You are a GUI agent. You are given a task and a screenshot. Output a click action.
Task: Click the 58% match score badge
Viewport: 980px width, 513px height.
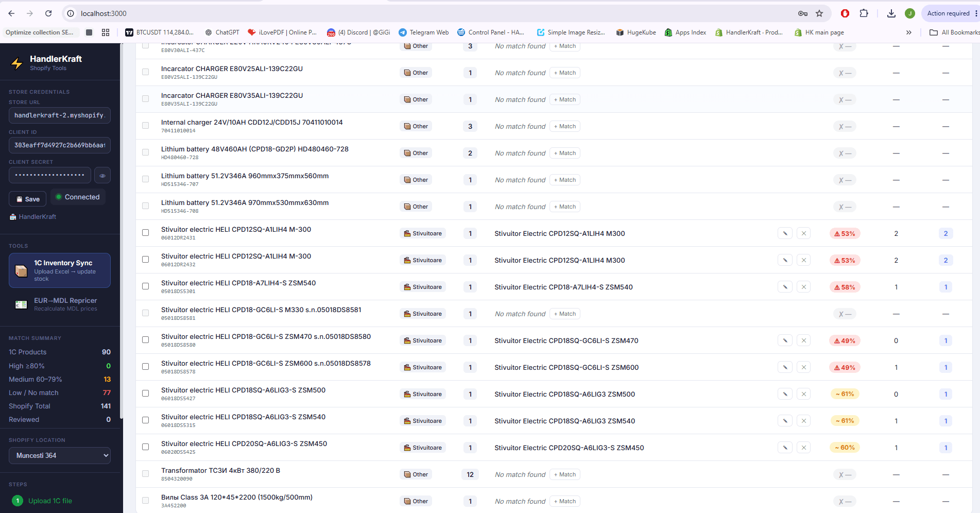pyautogui.click(x=845, y=287)
